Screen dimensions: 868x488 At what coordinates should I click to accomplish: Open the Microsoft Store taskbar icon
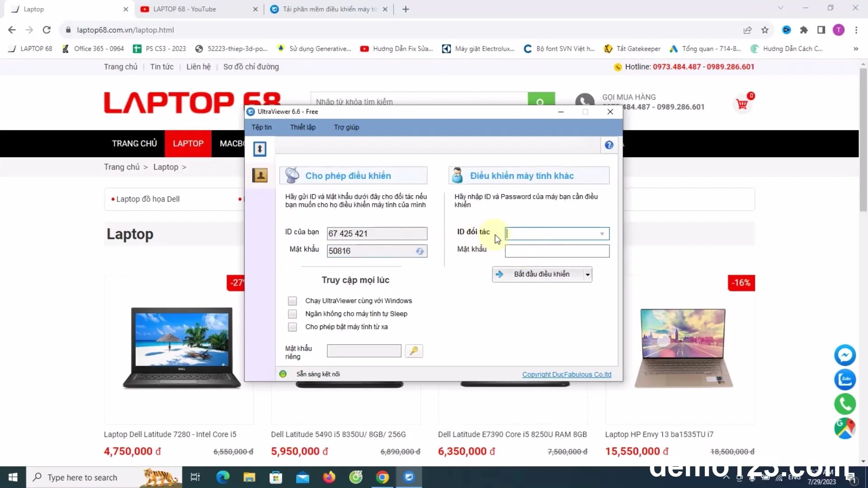[x=276, y=477]
